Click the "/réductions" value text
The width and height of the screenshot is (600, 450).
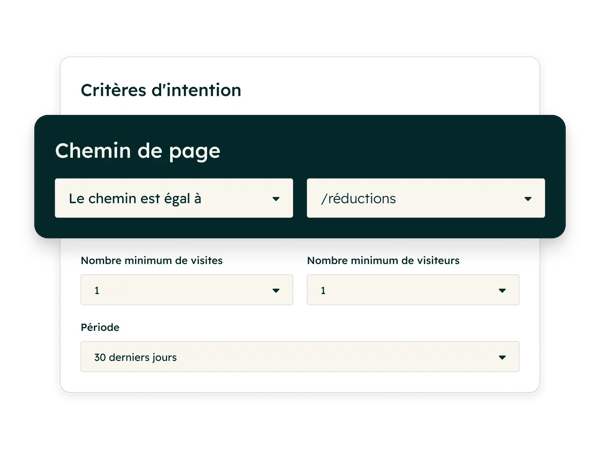tap(358, 199)
